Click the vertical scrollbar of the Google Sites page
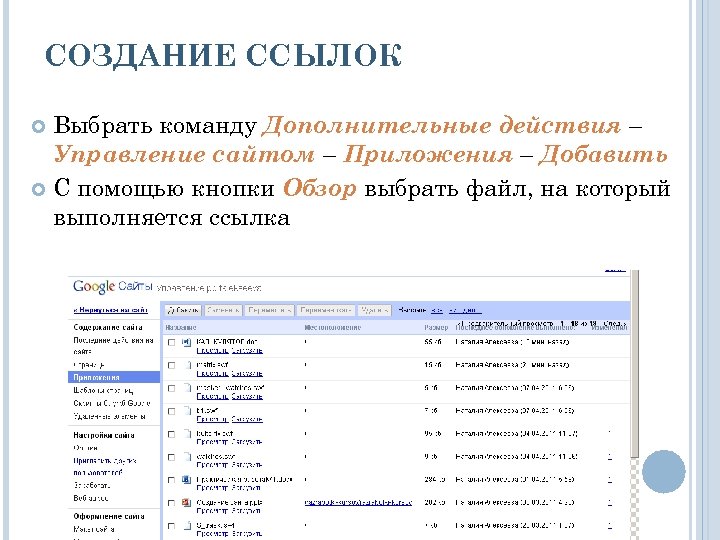Image resolution: width=720 pixels, height=540 pixels. (x=635, y=363)
